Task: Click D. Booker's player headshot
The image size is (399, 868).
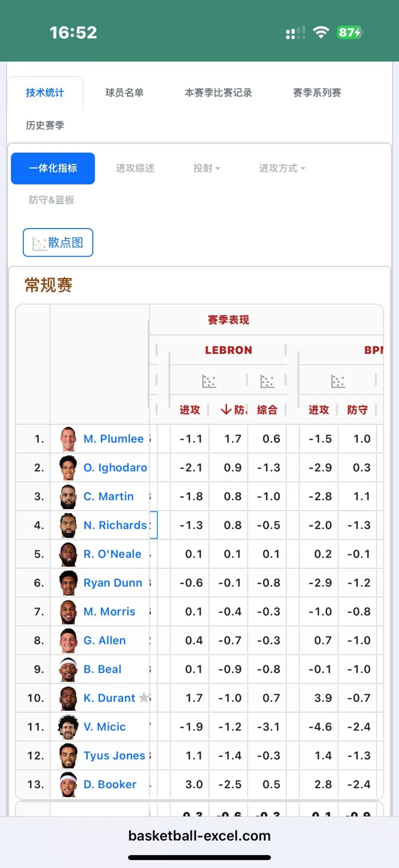Action: (68, 784)
